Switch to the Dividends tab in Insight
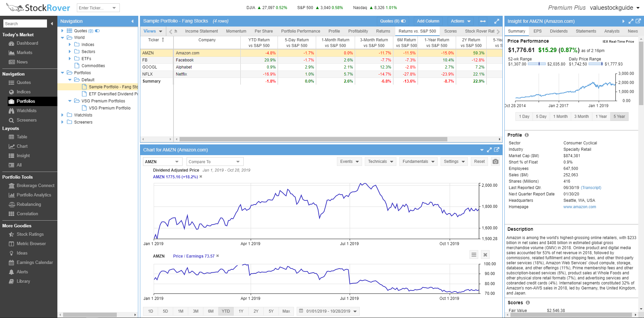The image size is (644, 318). coord(559,31)
